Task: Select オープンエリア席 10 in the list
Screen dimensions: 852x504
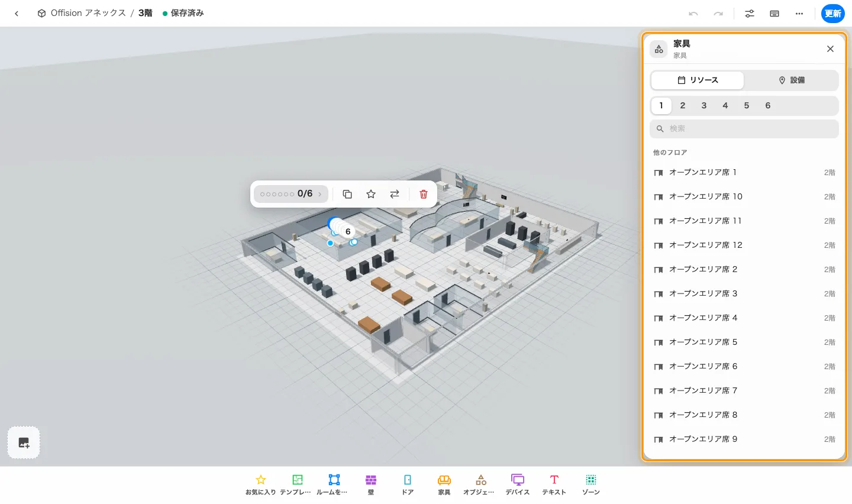Action: [744, 197]
